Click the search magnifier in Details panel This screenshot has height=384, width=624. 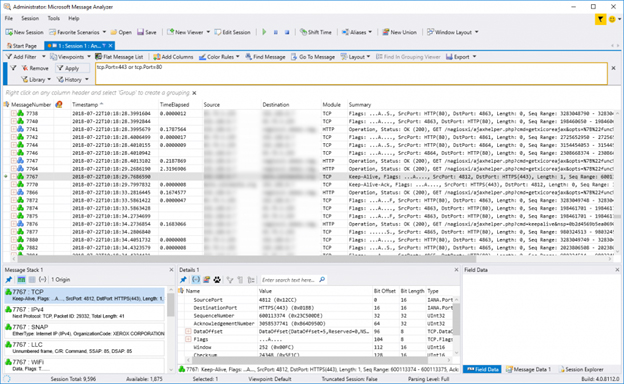pos(322,280)
